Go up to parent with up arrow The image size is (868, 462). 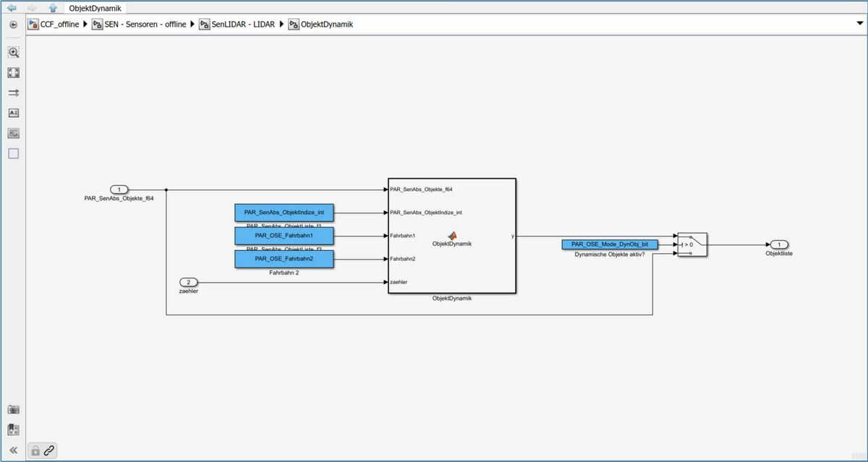[52, 8]
